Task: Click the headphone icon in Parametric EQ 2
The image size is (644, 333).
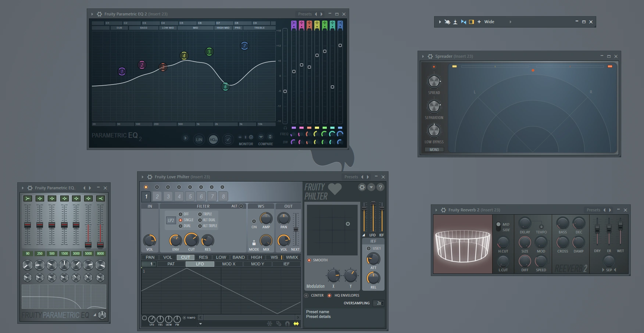Action: (x=285, y=128)
